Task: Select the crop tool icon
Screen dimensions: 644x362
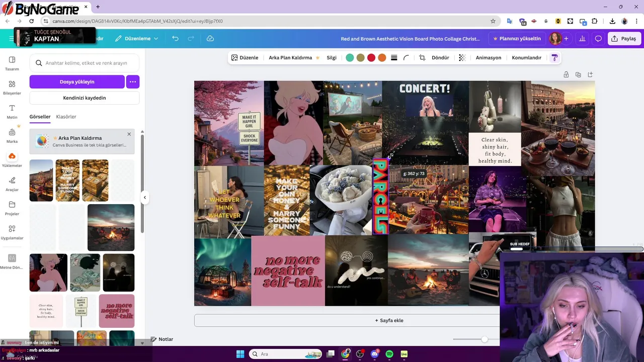Action: point(422,58)
